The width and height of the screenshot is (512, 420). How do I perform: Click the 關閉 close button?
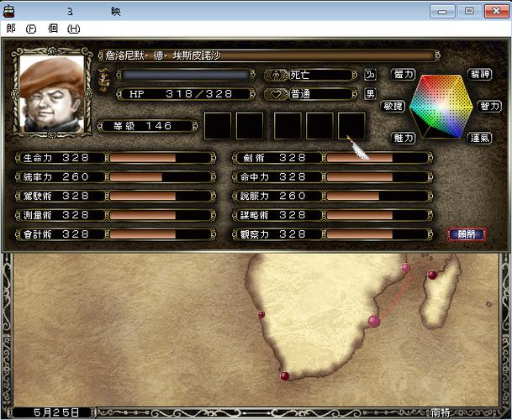(467, 234)
